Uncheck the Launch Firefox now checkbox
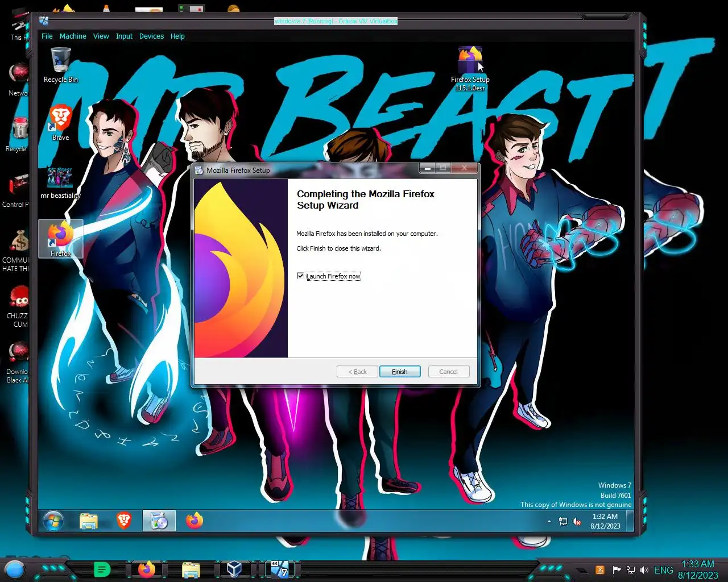This screenshot has width=728, height=582. click(x=300, y=276)
